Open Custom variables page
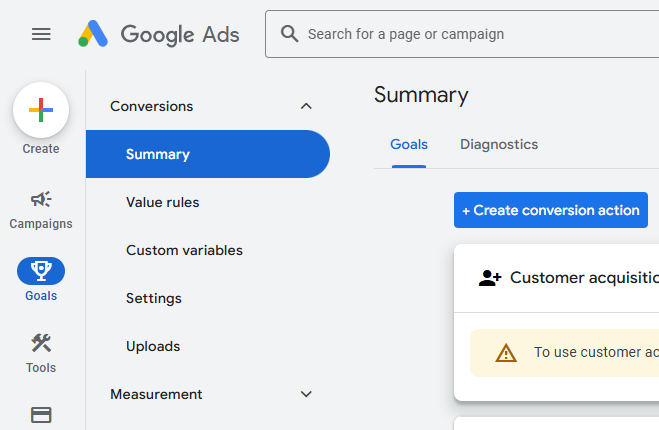659x430 pixels. click(184, 250)
